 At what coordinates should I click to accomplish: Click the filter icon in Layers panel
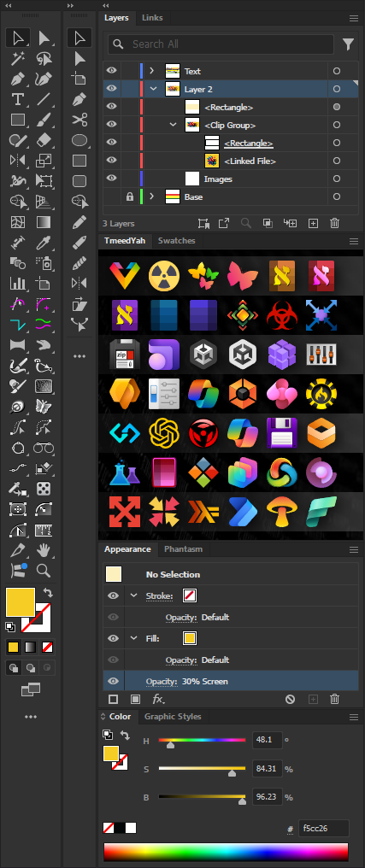(348, 44)
